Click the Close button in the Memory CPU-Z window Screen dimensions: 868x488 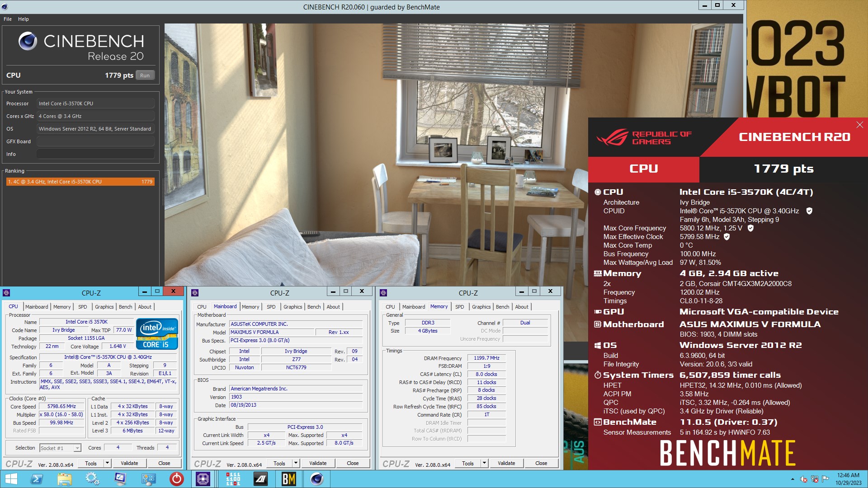pos(541,463)
